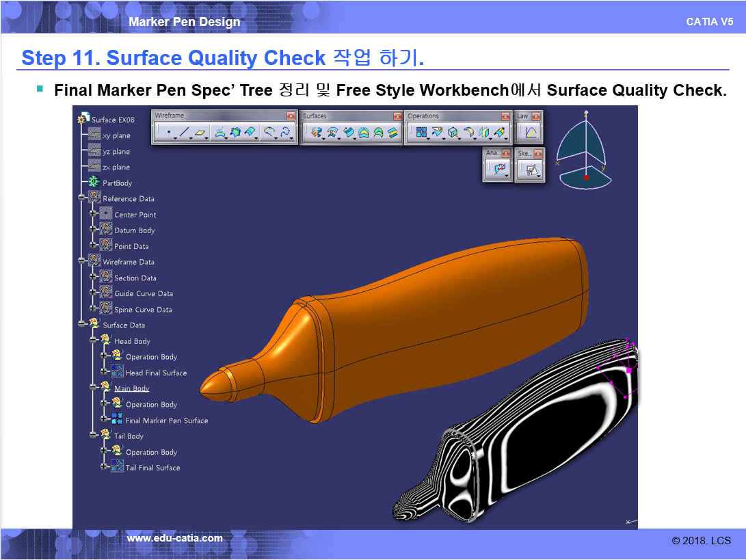Open the Law toolbar curve icon
This screenshot has width=746, height=560.
[x=531, y=133]
